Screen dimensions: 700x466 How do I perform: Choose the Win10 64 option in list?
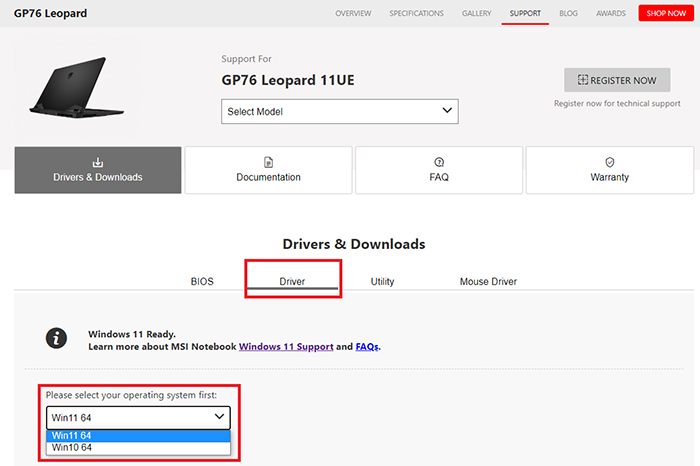pos(138,448)
